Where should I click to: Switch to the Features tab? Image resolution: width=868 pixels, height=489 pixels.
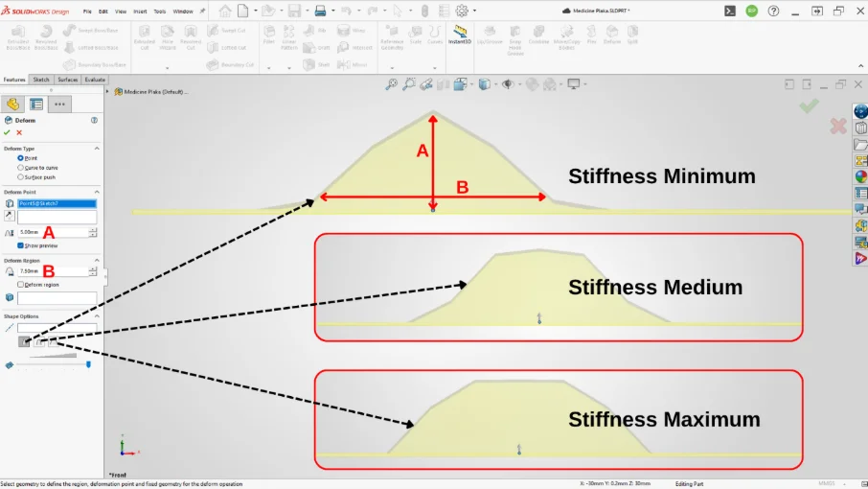point(14,80)
